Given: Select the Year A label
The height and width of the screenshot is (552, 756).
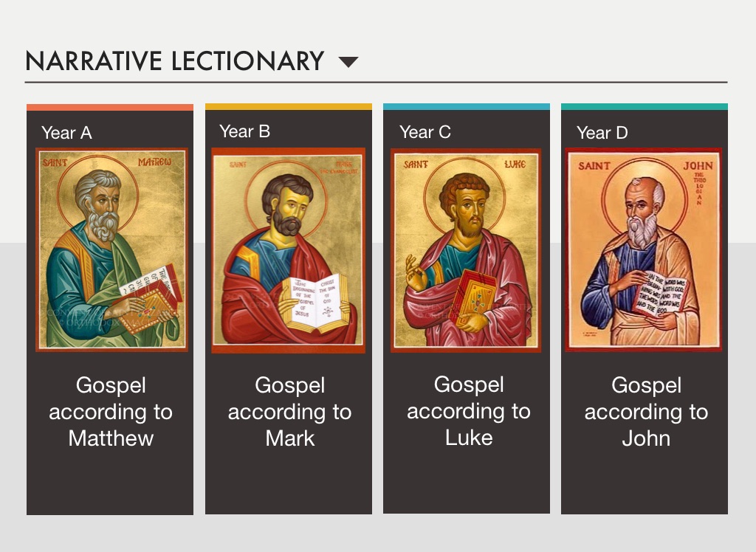Looking at the screenshot, I should [66, 133].
